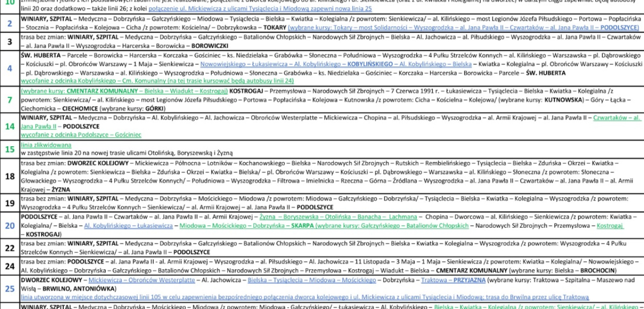The height and width of the screenshot is (309, 644).
Task: Click bold terminus ŻYZNA in line 18
Action: point(61,190)
